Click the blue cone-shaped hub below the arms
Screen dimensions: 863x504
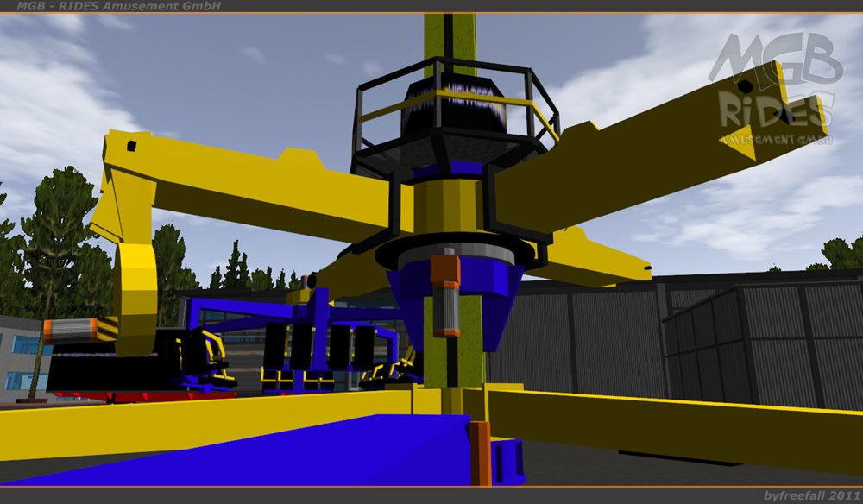pyautogui.click(x=453, y=298)
